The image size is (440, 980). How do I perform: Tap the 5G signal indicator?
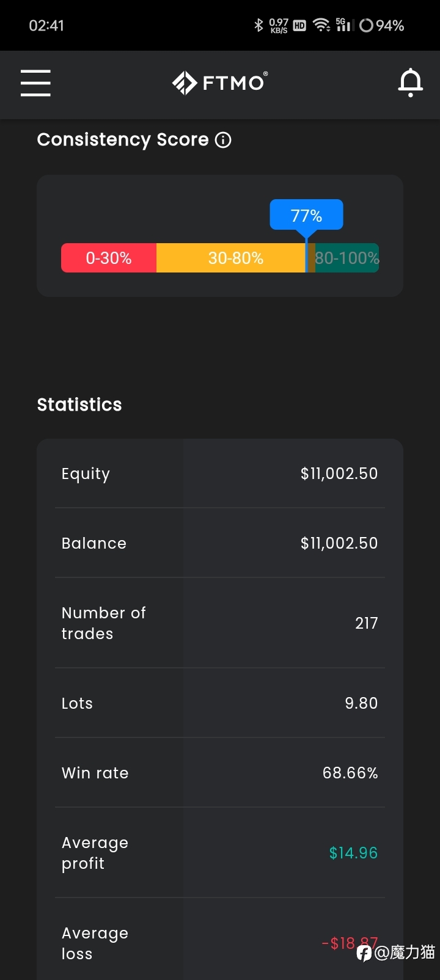pos(345,25)
